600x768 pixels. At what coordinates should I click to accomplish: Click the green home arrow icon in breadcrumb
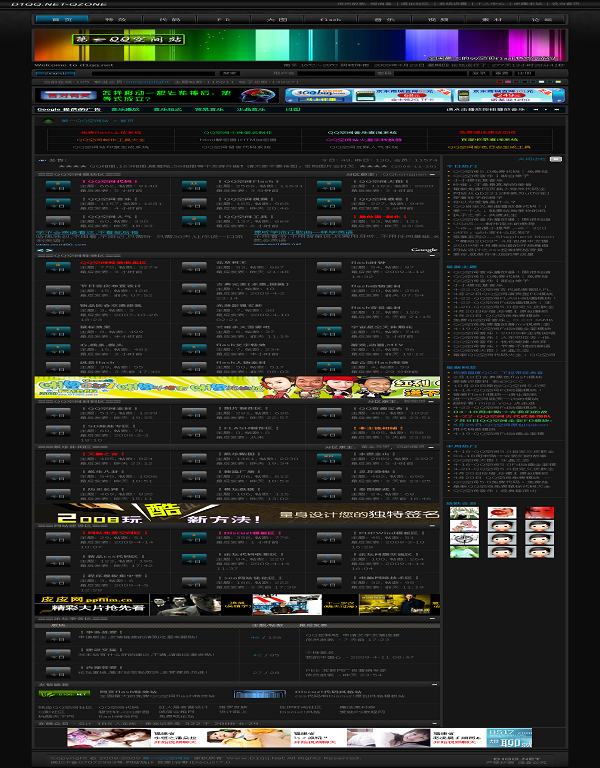click(48, 120)
